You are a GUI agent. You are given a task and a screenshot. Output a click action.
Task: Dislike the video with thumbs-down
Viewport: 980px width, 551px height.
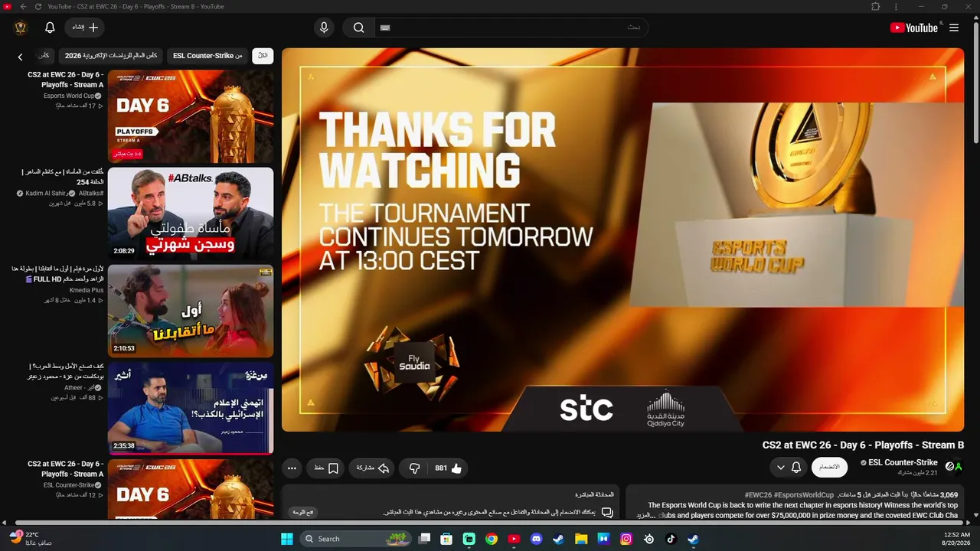pos(414,468)
